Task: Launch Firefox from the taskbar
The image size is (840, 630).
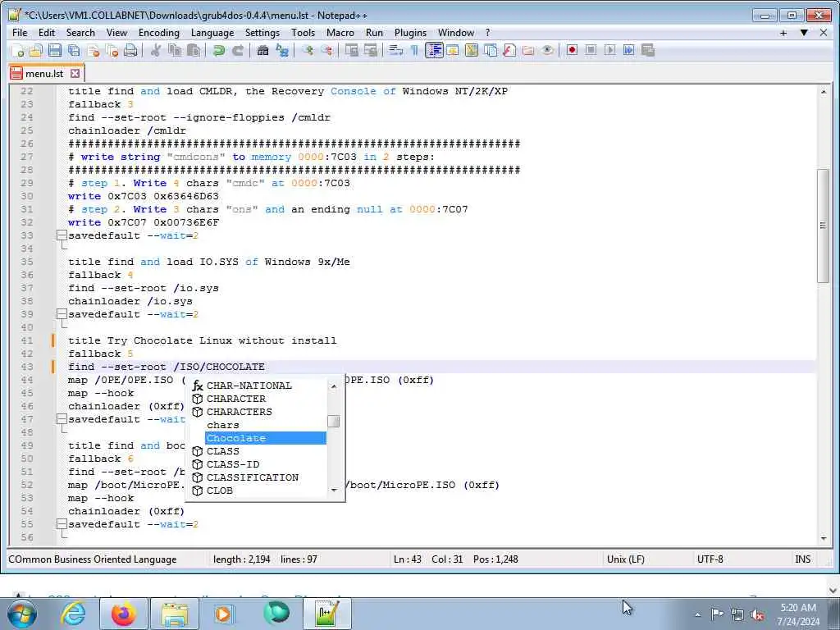Action: [124, 614]
